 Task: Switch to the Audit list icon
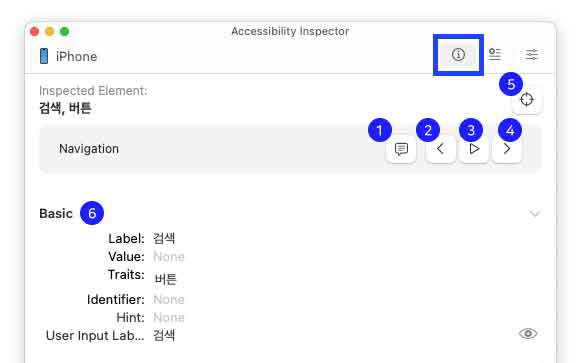point(495,55)
